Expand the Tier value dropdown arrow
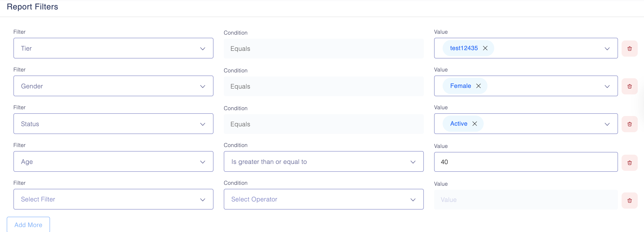 (607, 49)
